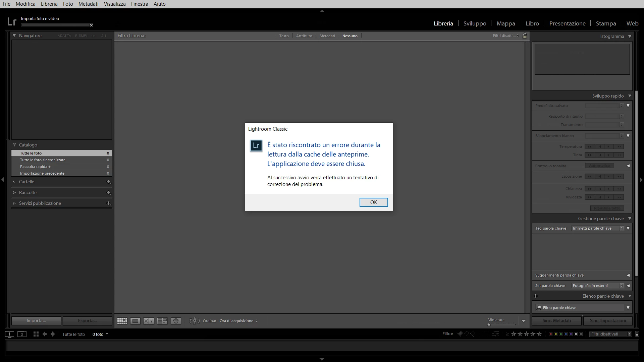Switch to Grid view icon
Screen dimensions: 644x362
click(x=122, y=321)
